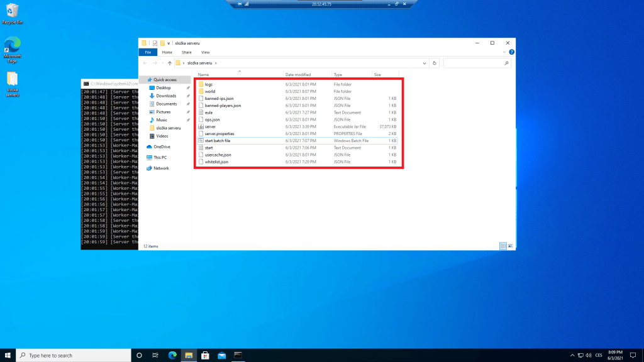644x362 pixels.
Task: Sort files by Date modified column
Action: pyautogui.click(x=297, y=74)
